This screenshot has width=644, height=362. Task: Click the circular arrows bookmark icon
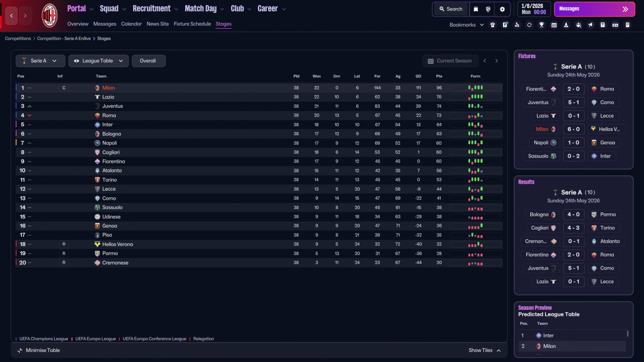(x=529, y=25)
